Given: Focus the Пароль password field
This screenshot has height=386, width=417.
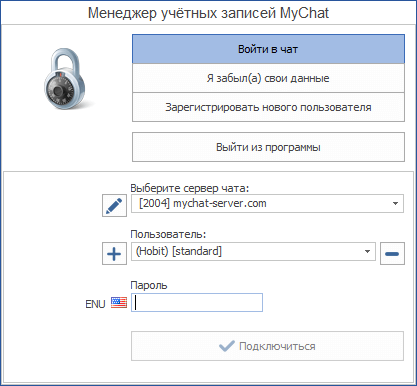Looking at the screenshot, I should click(197, 303).
